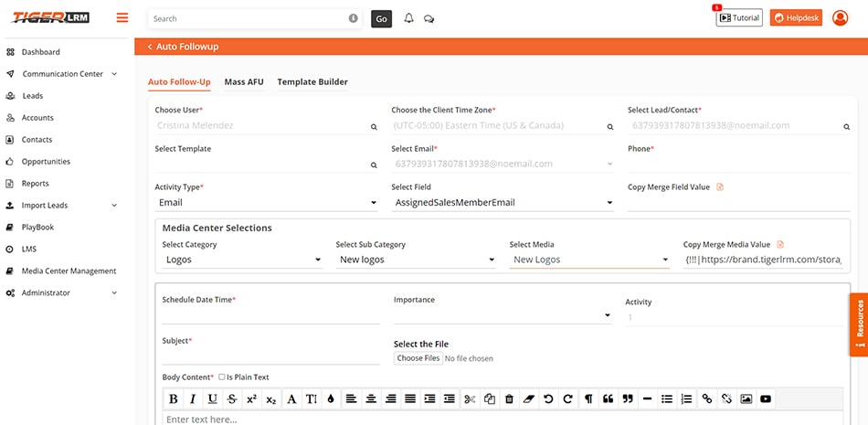This screenshot has height=425, width=868.
Task: Click the copy icon in editor toolbar
Action: [x=490, y=398]
